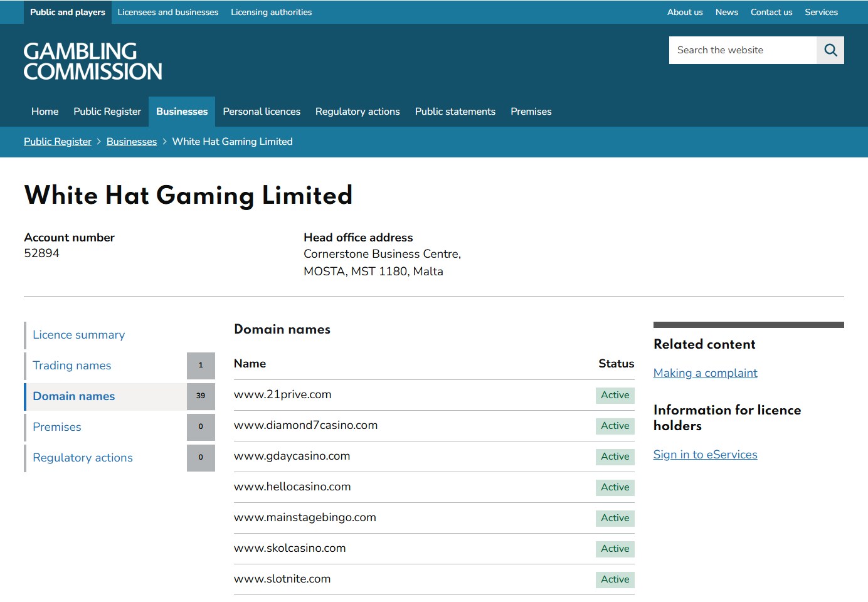
Task: Select Businesses in main navigation
Action: point(182,112)
